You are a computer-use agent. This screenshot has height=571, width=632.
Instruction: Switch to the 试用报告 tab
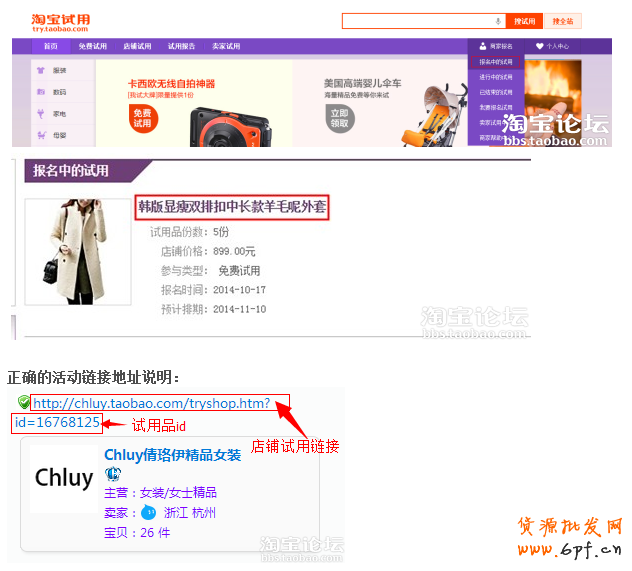click(181, 46)
